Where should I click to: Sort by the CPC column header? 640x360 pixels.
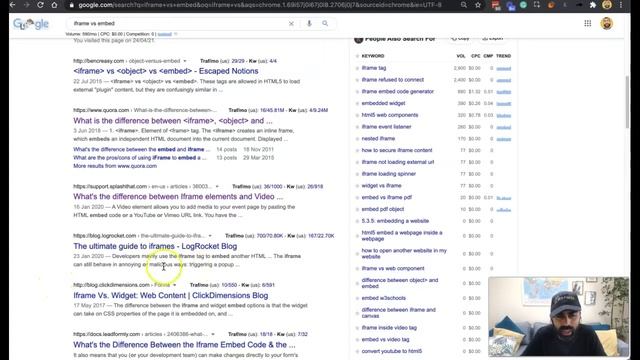click(476, 56)
